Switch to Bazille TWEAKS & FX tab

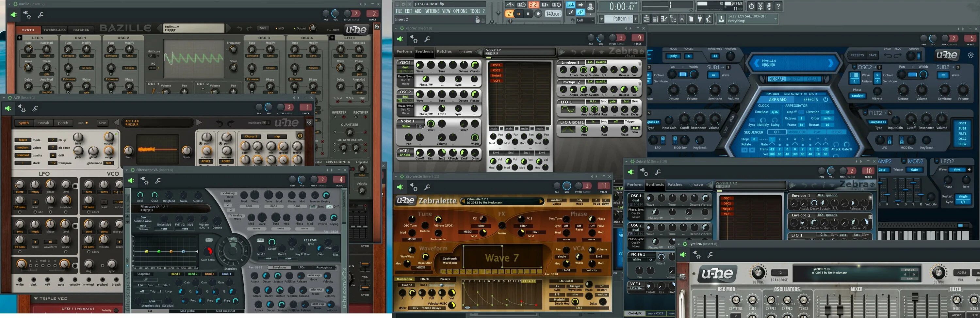coord(55,30)
